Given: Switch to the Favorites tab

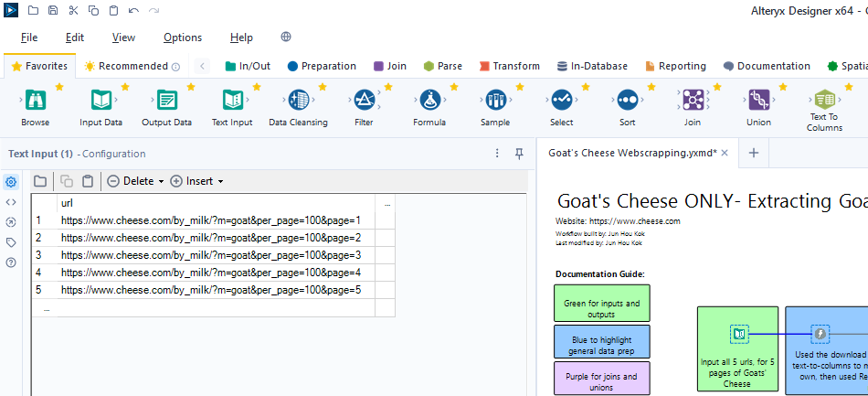Looking at the screenshot, I should point(39,67).
